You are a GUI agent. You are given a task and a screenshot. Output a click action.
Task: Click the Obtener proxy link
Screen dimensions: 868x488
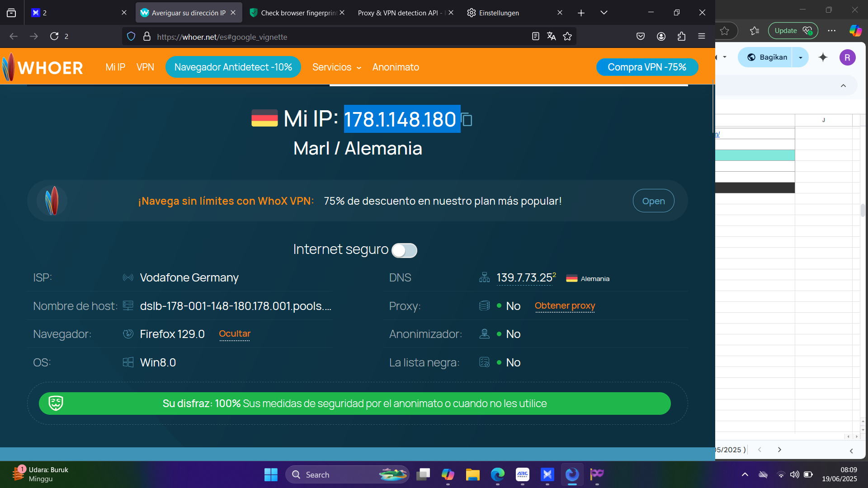(565, 306)
